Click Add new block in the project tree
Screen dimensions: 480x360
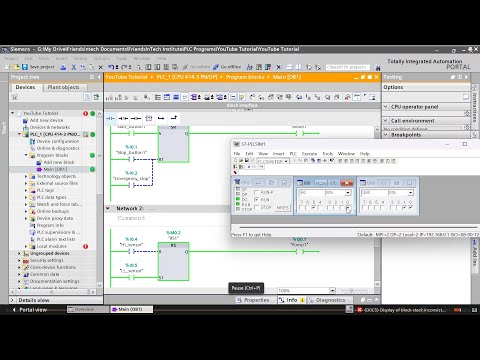coord(59,162)
